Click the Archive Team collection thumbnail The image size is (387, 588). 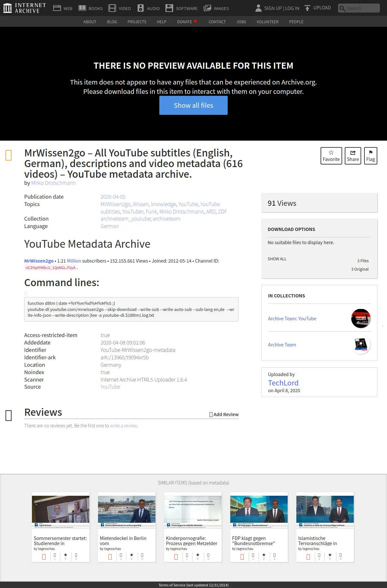pos(361,344)
